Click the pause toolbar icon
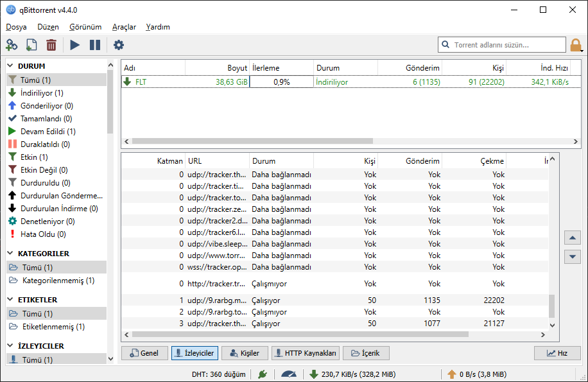Screen dimensions: 588x382 (x=95, y=45)
